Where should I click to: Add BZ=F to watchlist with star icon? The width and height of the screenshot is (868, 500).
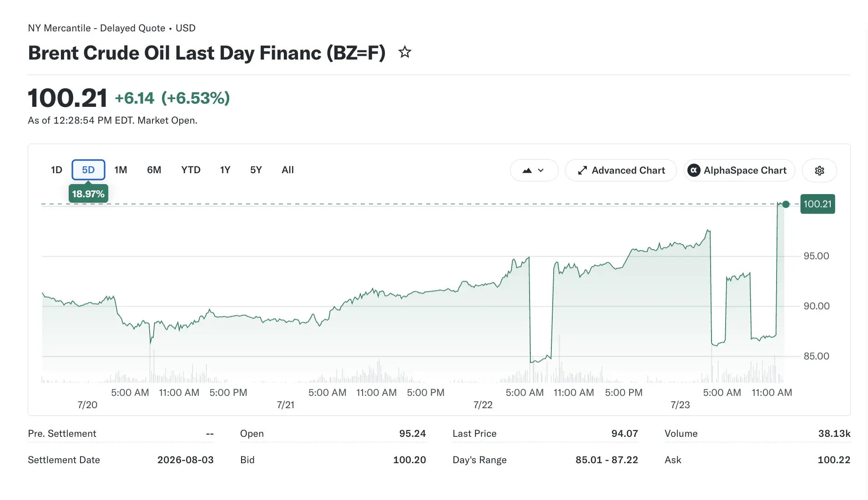point(404,52)
